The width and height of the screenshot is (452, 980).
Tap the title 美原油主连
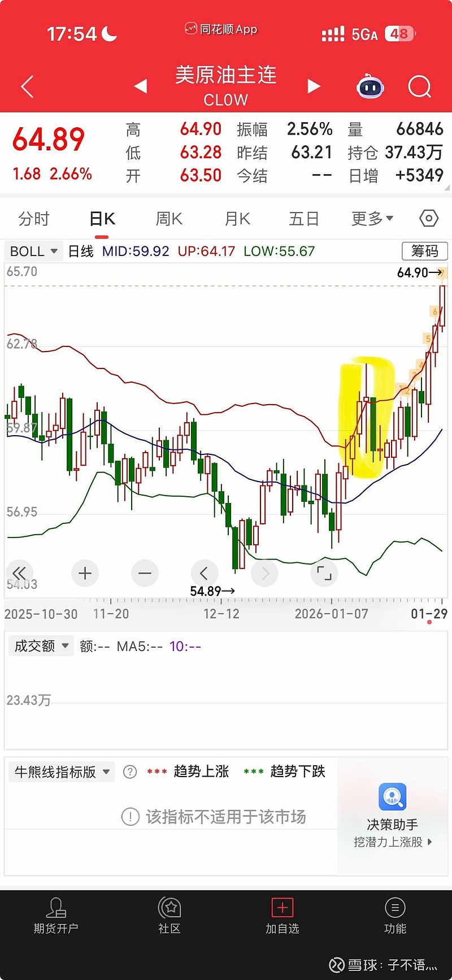tap(226, 75)
